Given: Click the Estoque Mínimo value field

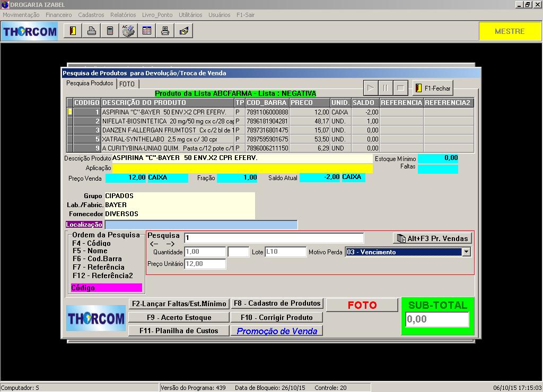Looking at the screenshot, I should point(438,158).
